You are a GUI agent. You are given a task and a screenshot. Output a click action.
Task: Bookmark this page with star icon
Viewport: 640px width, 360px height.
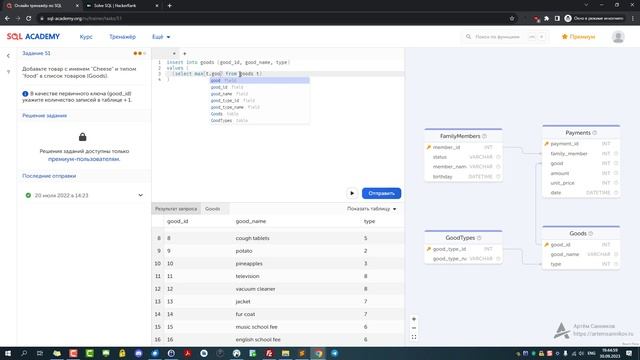(512, 18)
